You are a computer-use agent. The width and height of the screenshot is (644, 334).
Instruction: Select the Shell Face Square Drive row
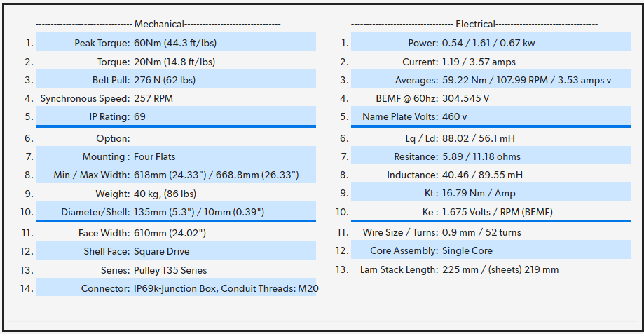[x=175, y=251]
